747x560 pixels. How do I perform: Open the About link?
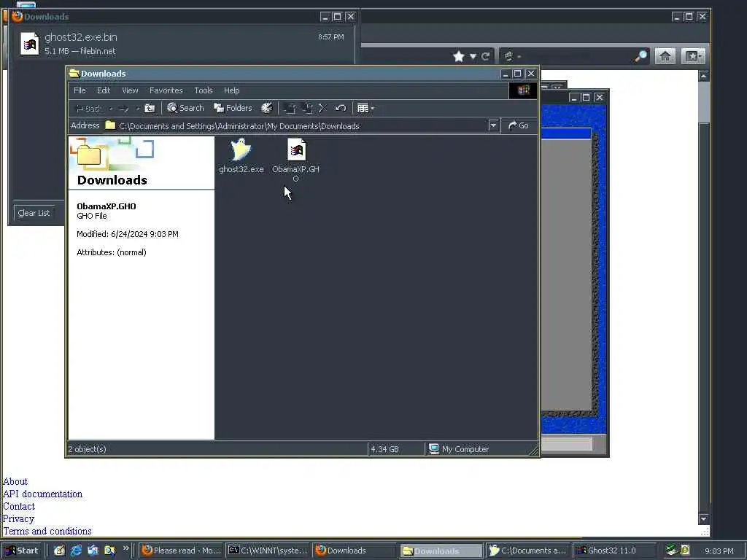(x=15, y=481)
